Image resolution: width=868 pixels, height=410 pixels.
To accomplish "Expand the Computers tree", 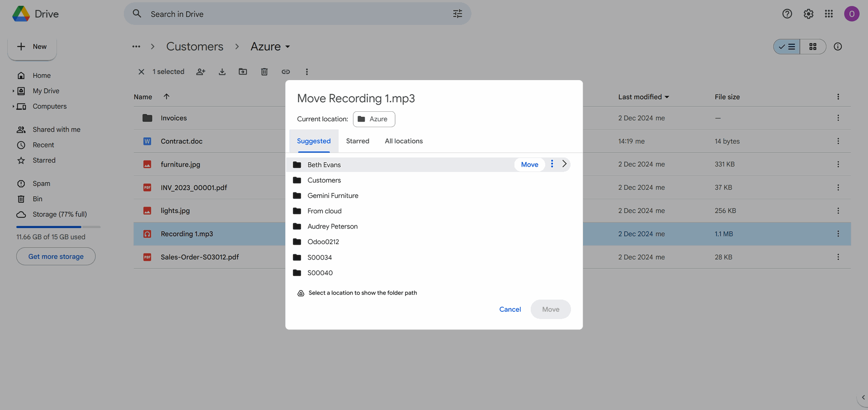I will coord(13,106).
